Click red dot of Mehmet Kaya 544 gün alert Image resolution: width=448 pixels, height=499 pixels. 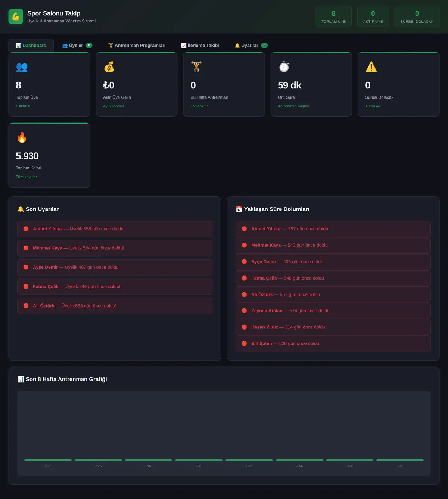click(x=26, y=248)
